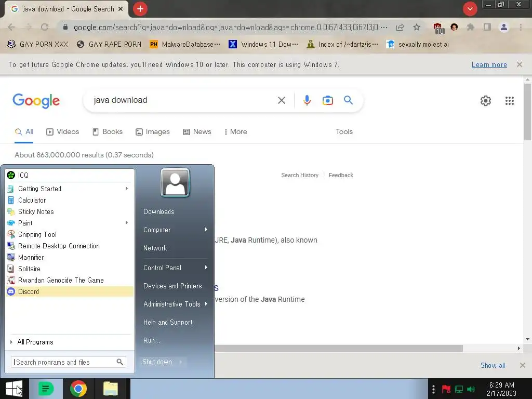Screen dimensions: 532x399
Task: Expand the Computer submenu arrow
Action: pyautogui.click(x=206, y=230)
